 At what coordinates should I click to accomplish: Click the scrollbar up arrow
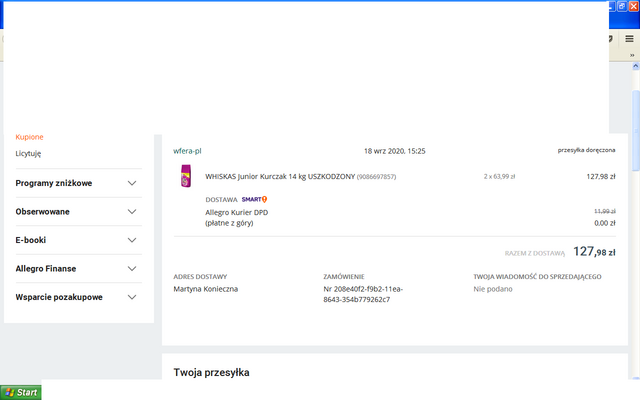point(636,66)
